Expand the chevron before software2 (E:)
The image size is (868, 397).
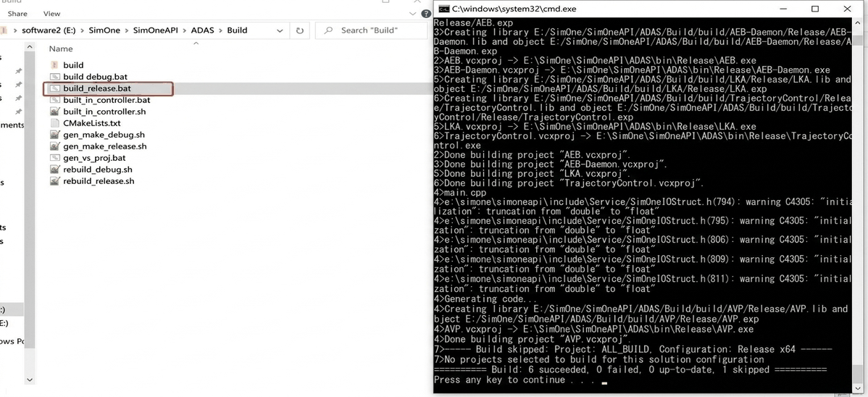pos(14,30)
